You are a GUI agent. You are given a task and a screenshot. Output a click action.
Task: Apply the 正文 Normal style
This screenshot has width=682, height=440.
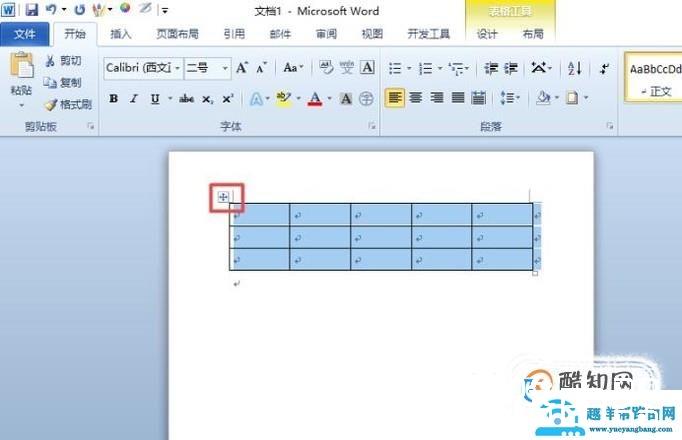tap(654, 78)
